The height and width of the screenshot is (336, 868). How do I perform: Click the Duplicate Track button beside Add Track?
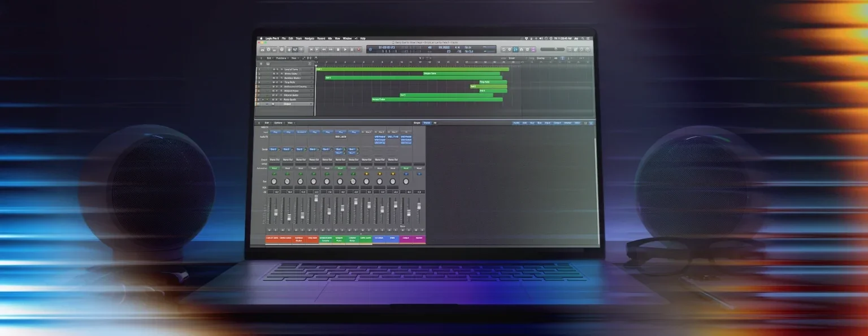268,64
